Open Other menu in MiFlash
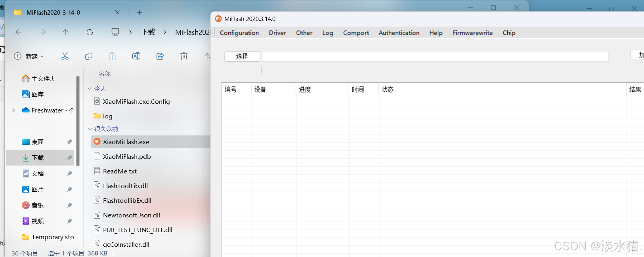The width and height of the screenshot is (644, 257). pyautogui.click(x=304, y=33)
